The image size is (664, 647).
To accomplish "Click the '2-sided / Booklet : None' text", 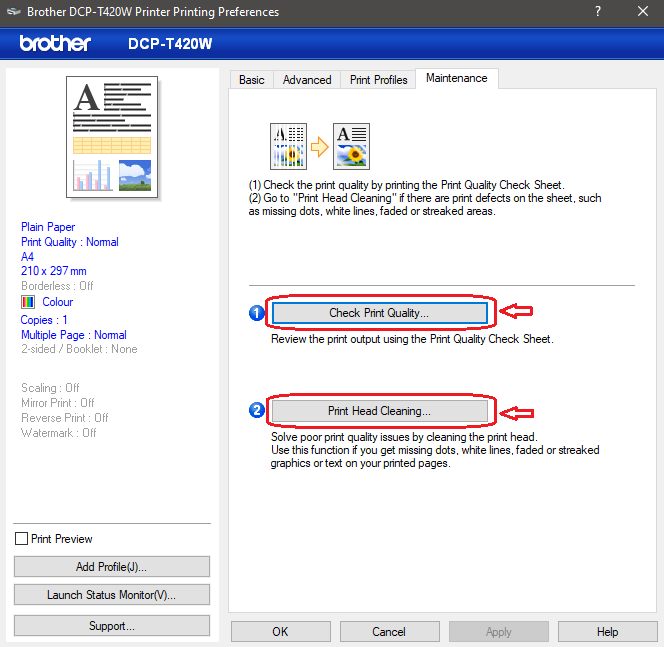I will [79, 349].
